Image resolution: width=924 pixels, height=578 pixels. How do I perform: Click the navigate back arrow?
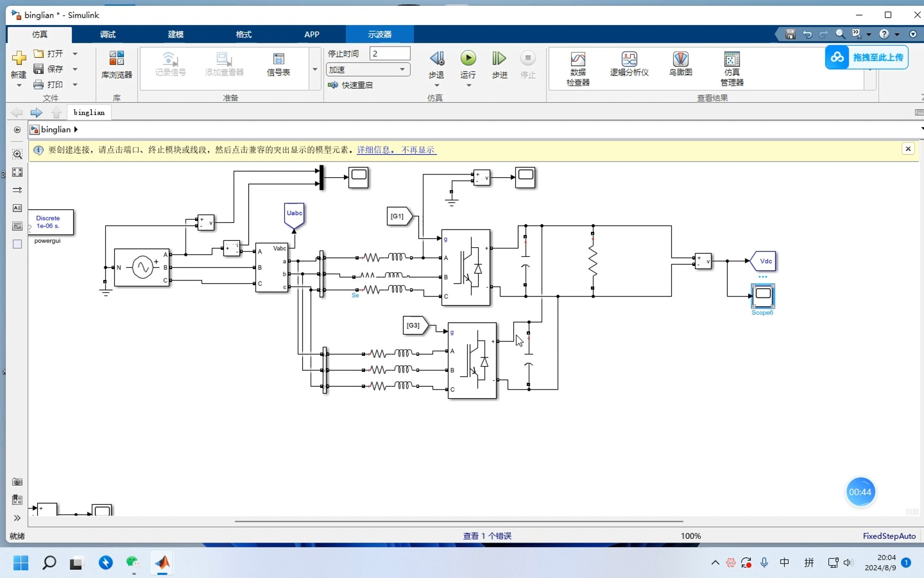click(17, 112)
